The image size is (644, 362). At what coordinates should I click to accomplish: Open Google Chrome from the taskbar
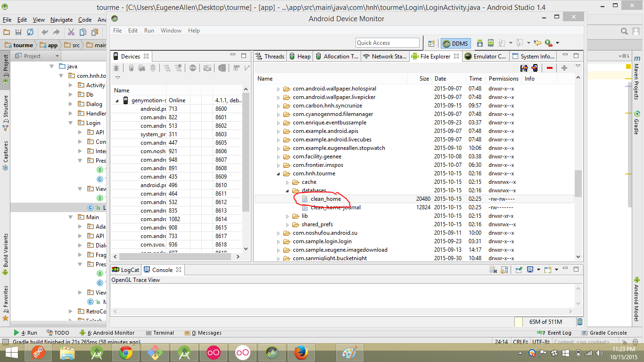pos(126,353)
